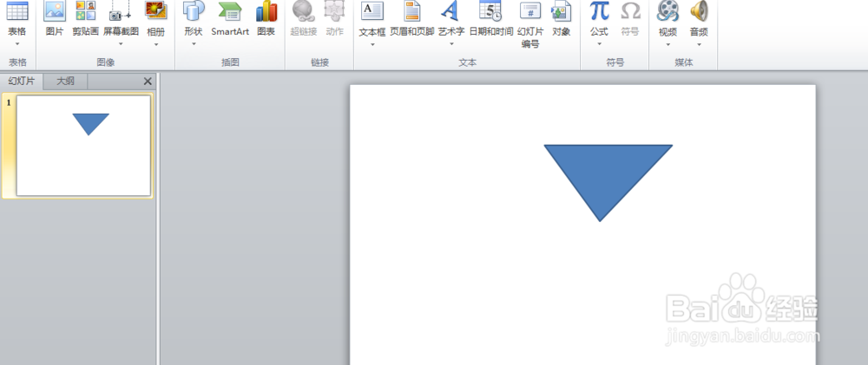Switch to the 幻灯片 tab
The image size is (868, 365).
tap(22, 81)
